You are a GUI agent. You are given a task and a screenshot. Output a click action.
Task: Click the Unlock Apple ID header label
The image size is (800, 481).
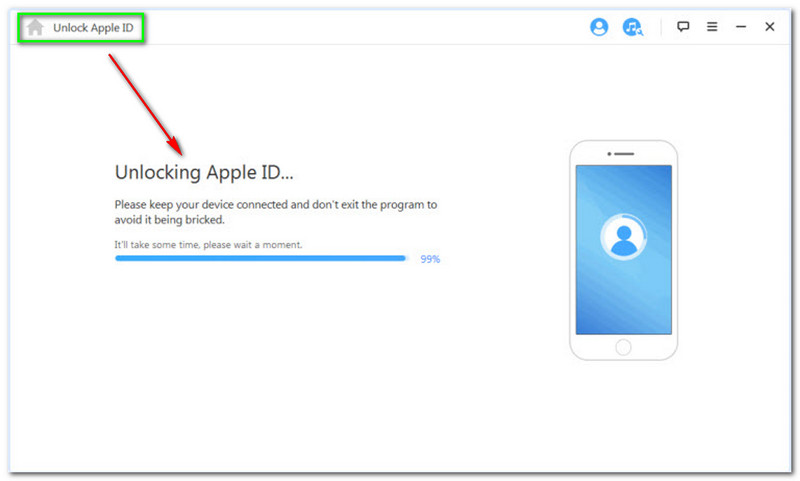click(93, 28)
